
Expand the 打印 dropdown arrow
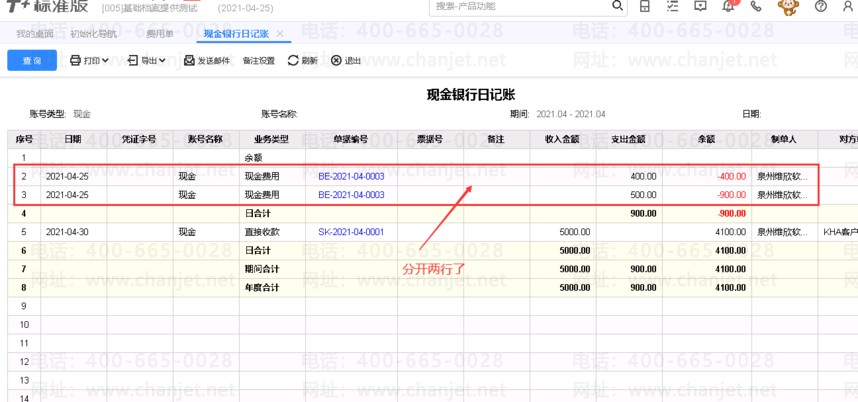106,61
